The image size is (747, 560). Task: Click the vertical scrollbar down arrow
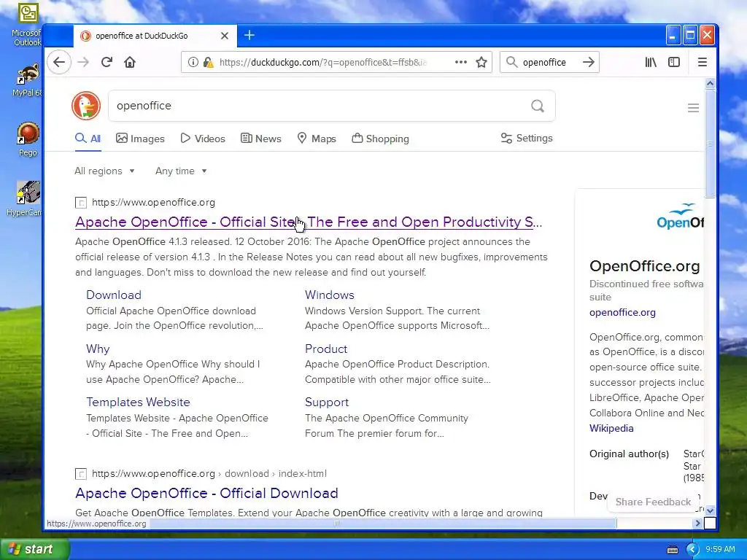(710, 510)
